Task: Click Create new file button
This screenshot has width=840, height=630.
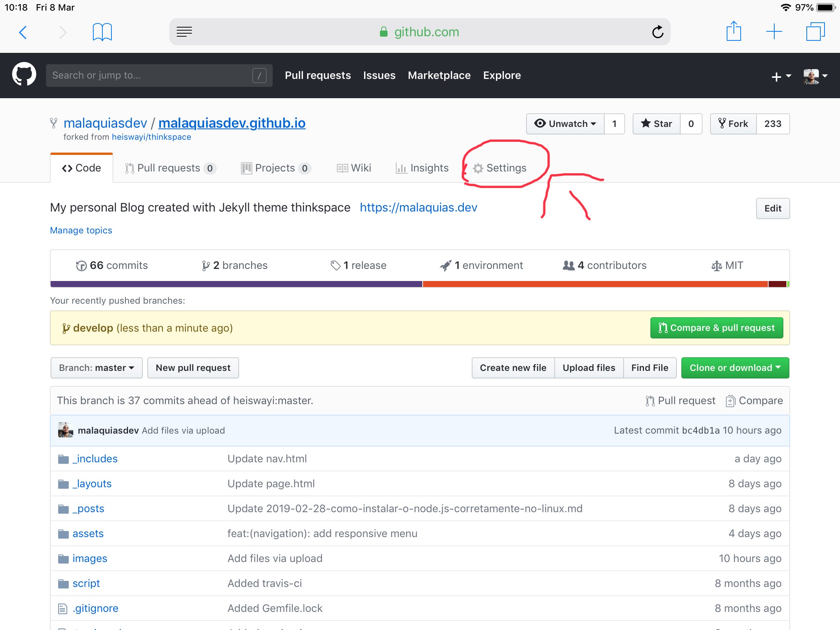Action: (x=513, y=367)
